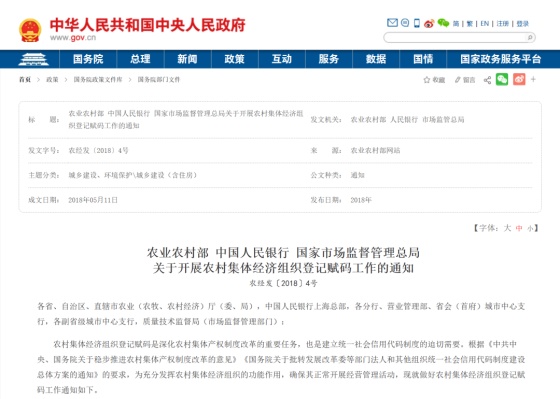560x399 pixels.
Task: Click issuing agency 农业农村部 人民银行 市场监管总局
Action: pyautogui.click(x=408, y=120)
